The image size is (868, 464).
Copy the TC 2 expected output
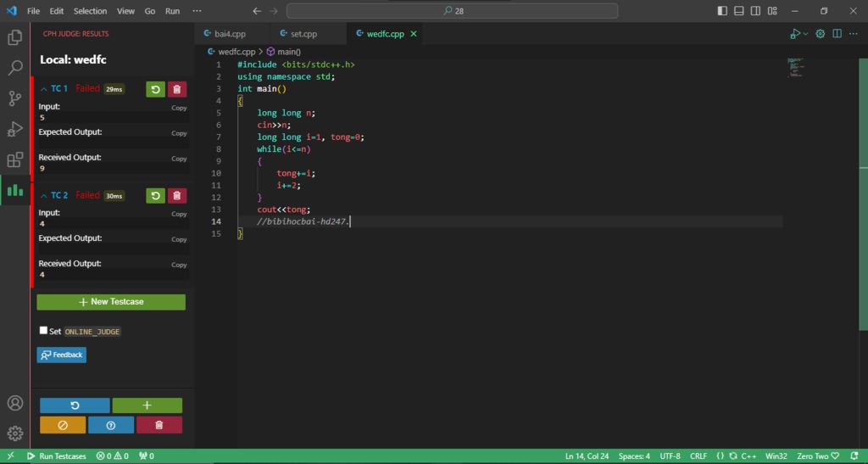[179, 240]
